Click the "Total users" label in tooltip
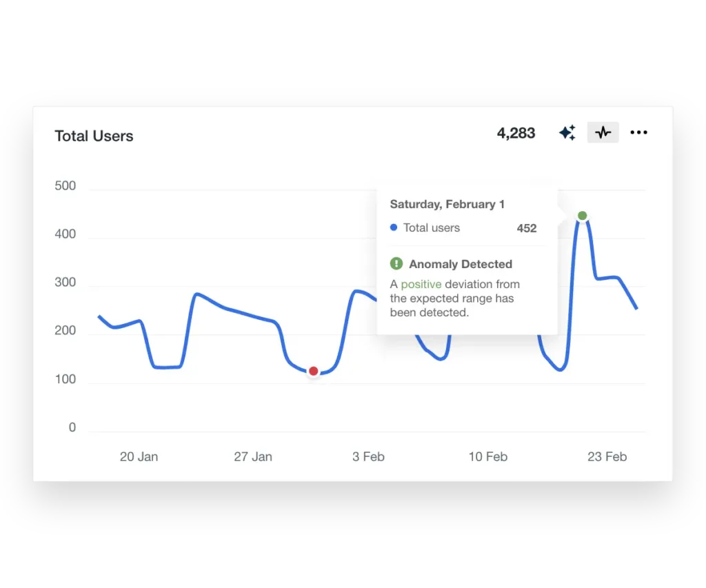706x588 pixels. 432,227
